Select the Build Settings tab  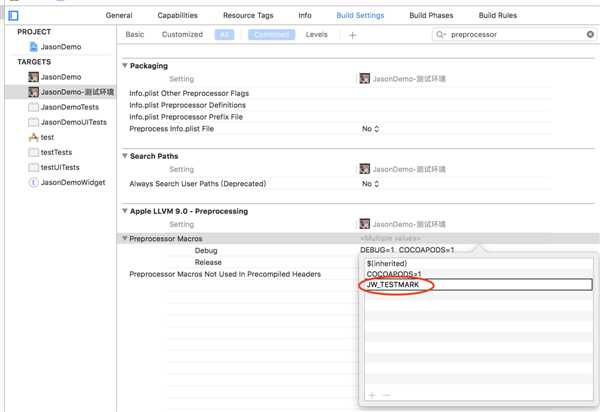360,15
